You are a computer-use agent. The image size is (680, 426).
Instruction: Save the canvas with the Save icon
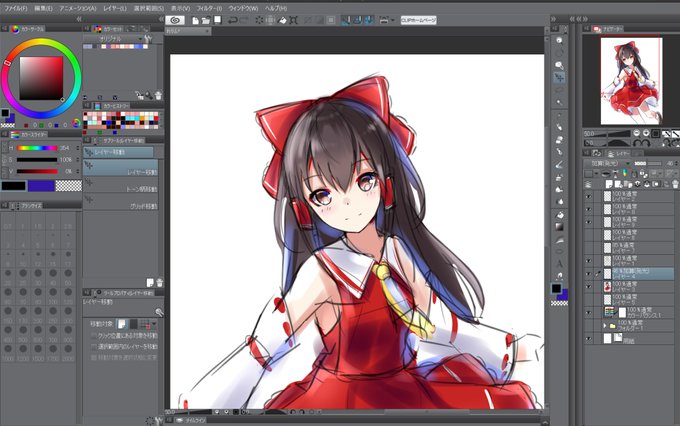click(218, 20)
